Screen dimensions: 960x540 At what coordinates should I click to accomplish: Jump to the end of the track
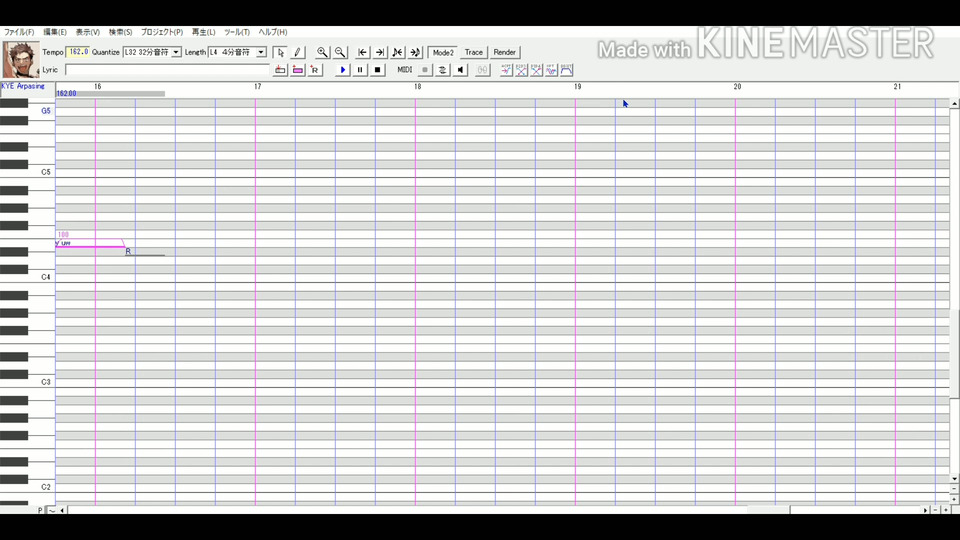pos(380,52)
